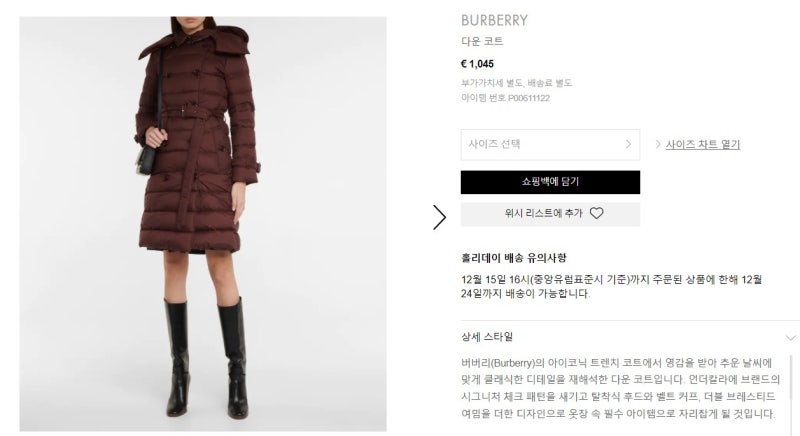Click the heart wishlist icon

596,213
